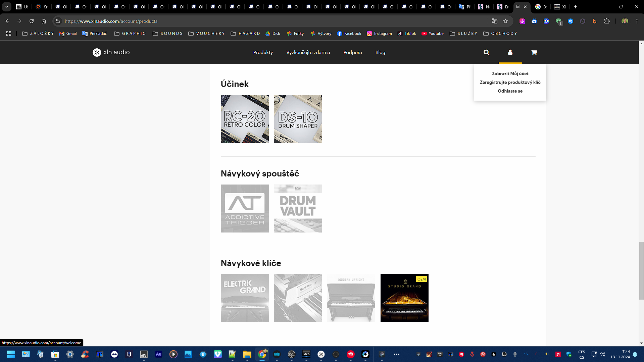
Task: Open the translate page icon
Action: [x=494, y=21]
